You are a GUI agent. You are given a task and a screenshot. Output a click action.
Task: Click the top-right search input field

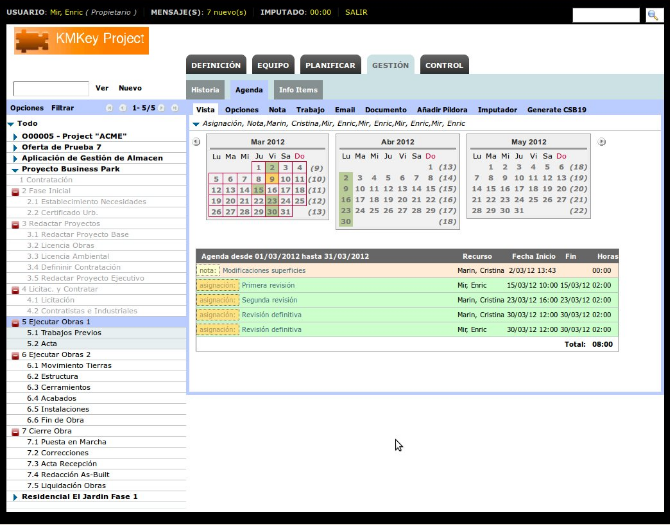606,15
